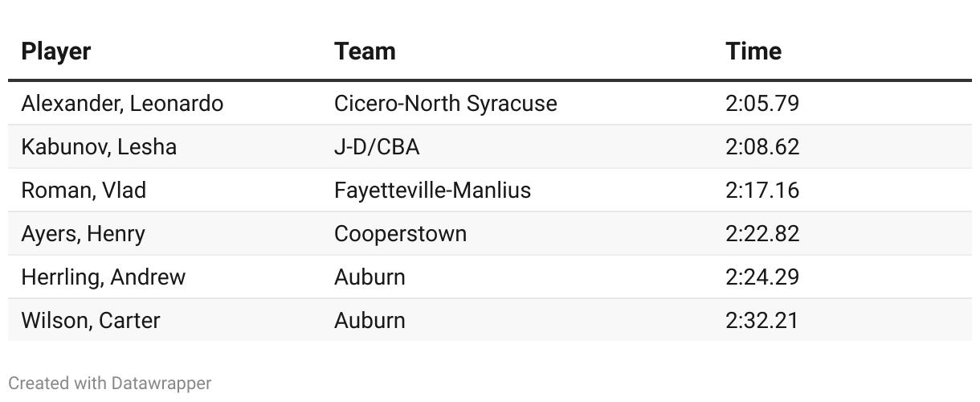This screenshot has width=980, height=402.
Task: Click the Player column header
Action: (x=56, y=51)
